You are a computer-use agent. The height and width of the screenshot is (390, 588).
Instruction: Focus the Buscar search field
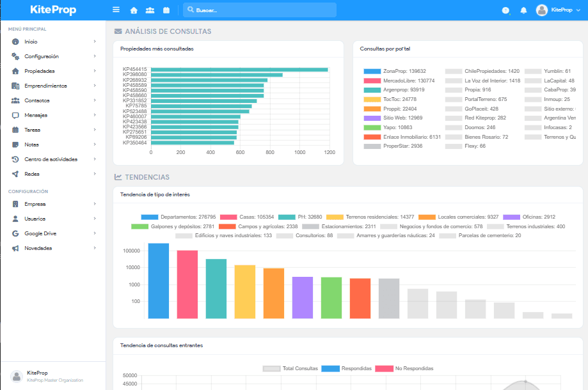coord(260,10)
